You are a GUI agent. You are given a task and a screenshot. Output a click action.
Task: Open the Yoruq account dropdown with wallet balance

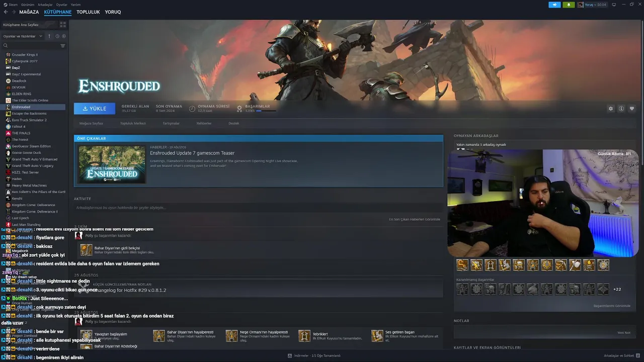click(596, 5)
